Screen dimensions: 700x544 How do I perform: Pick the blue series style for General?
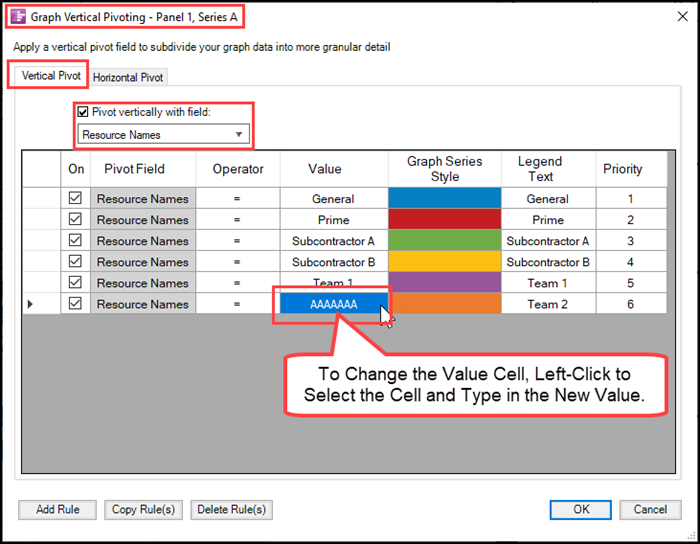[445, 198]
